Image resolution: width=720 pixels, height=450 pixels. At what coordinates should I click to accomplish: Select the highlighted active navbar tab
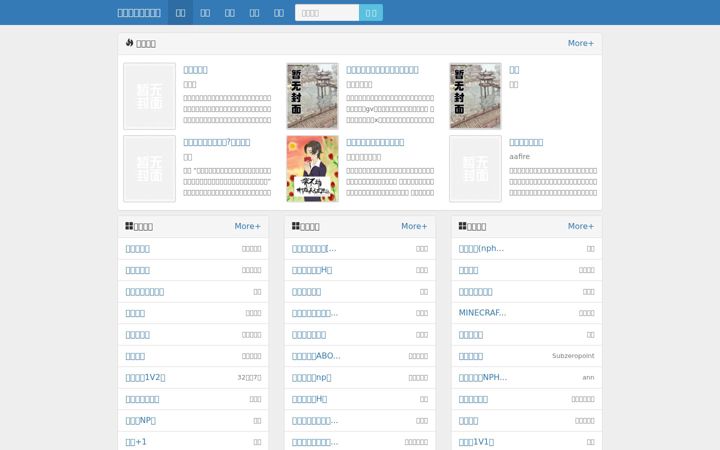coord(180,12)
